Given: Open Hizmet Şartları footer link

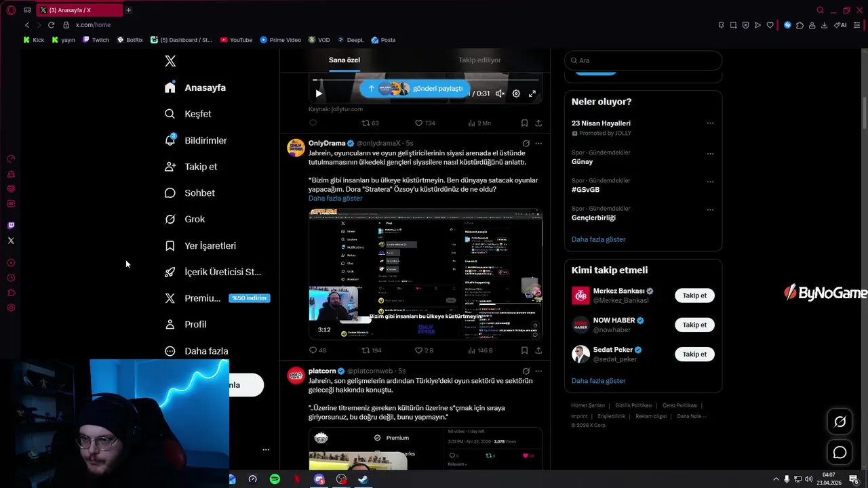Looking at the screenshot, I should tap(587, 405).
